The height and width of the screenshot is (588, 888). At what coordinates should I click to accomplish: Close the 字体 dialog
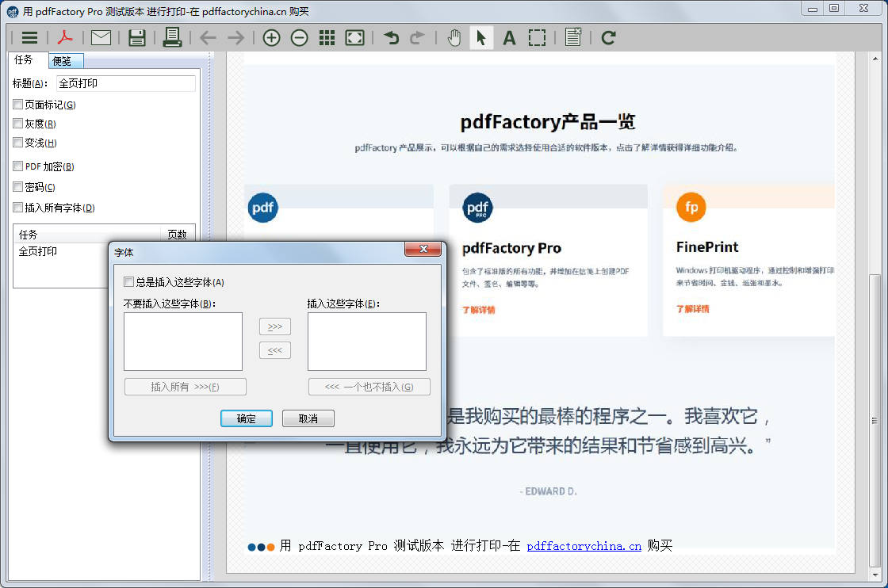(423, 249)
